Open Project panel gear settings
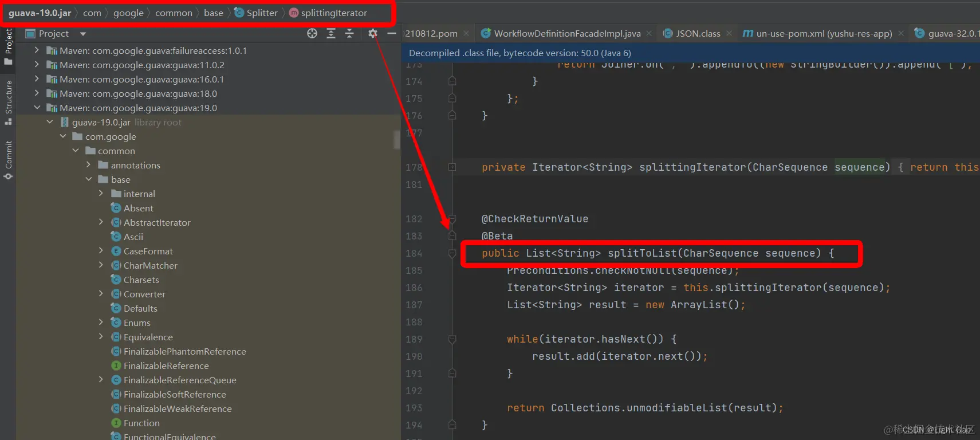The height and width of the screenshot is (440, 980). point(373,33)
